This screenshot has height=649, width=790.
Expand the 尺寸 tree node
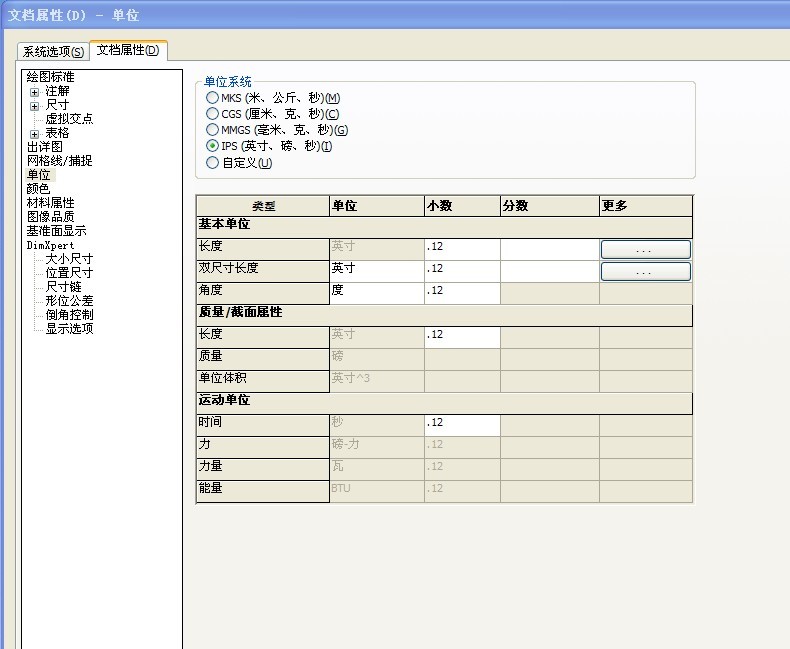tap(34, 106)
